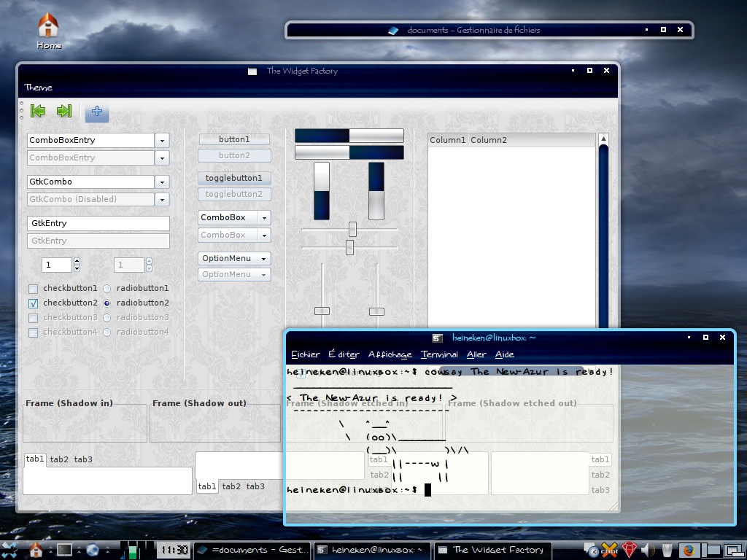Open the red ruby gem tray icon
Viewport: 747px width, 560px height.
630,551
